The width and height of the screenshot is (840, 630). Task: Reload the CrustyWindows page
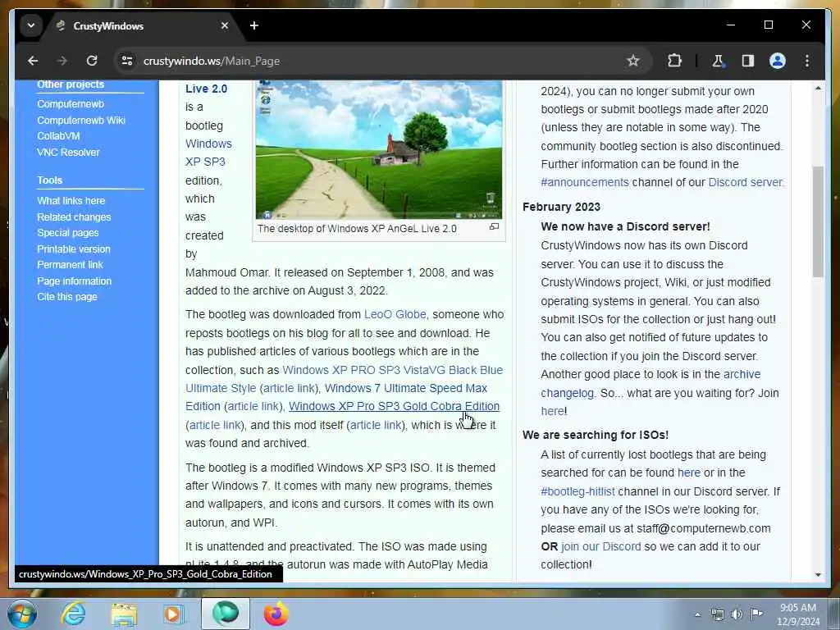(x=92, y=61)
